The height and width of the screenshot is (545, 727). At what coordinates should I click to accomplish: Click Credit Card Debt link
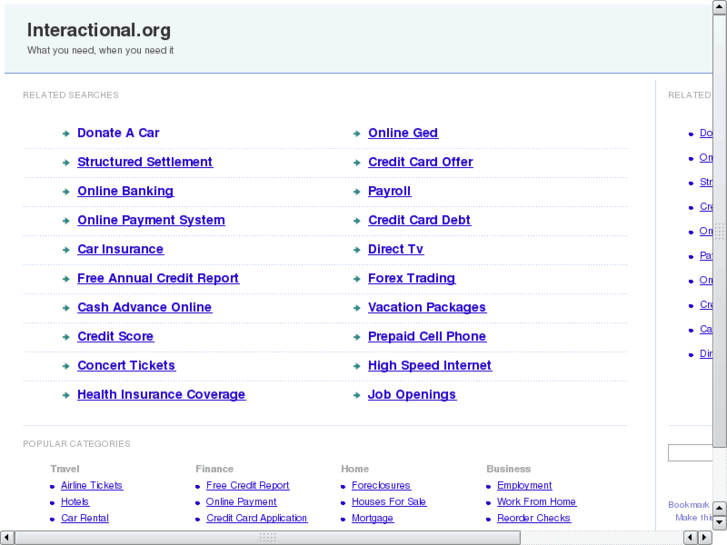pyautogui.click(x=419, y=220)
